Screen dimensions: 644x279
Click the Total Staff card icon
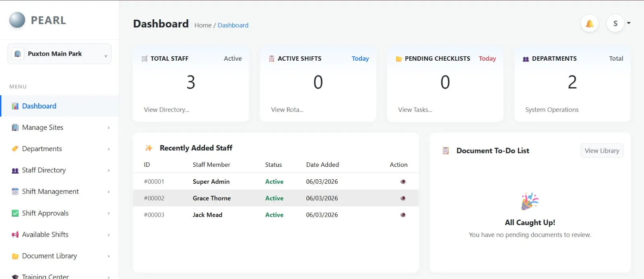pyautogui.click(x=144, y=59)
